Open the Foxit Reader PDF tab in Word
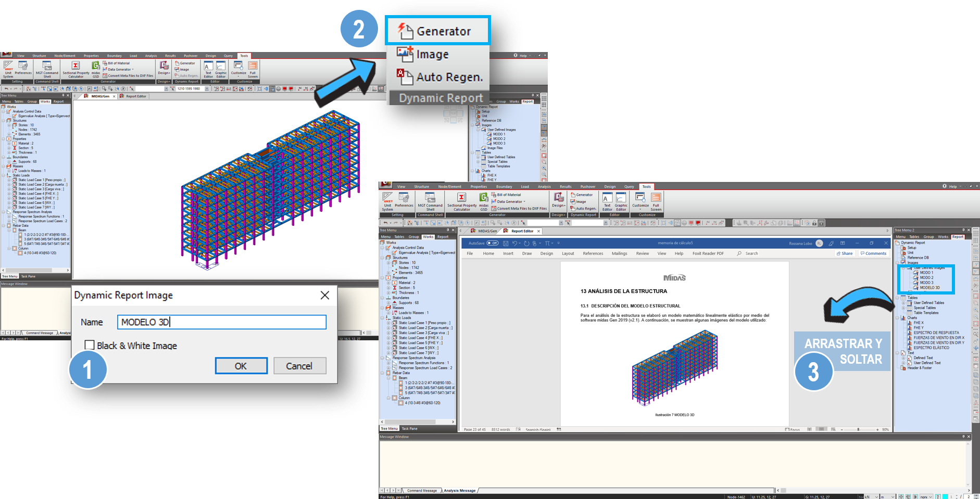This screenshot has height=499, width=980. (x=708, y=253)
